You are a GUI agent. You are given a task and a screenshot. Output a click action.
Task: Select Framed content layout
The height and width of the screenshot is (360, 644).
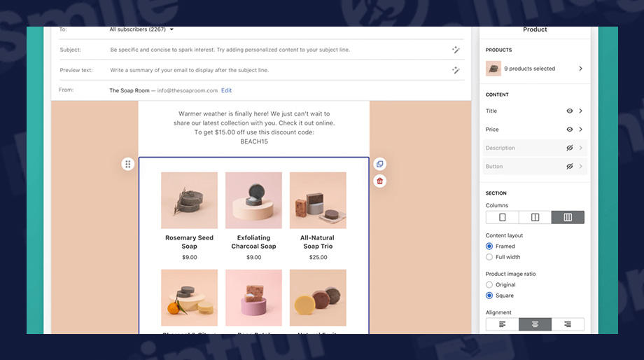pos(489,246)
